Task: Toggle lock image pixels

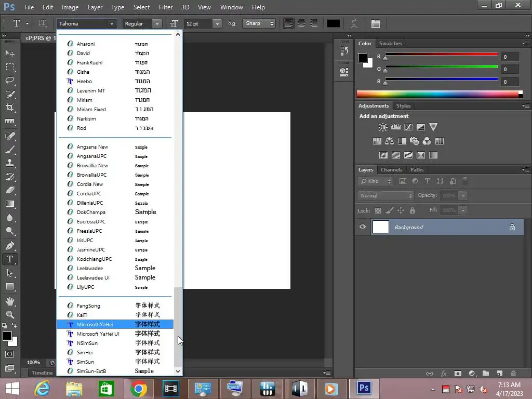Action: click(x=389, y=210)
